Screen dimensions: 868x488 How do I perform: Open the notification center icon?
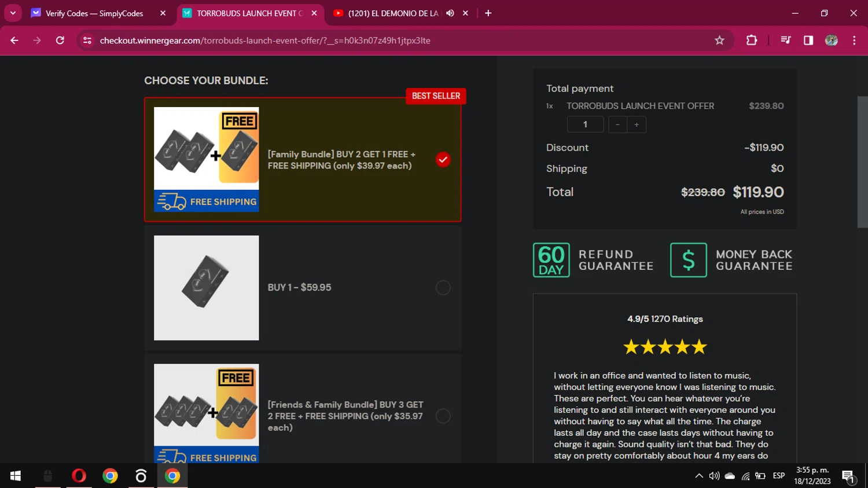[848, 476]
